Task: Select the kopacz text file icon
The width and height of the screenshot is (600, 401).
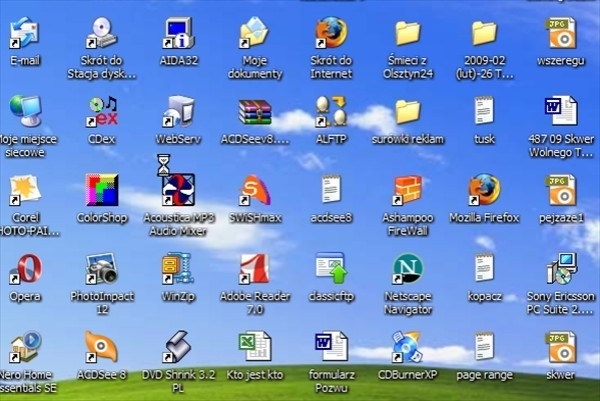Action: click(484, 268)
